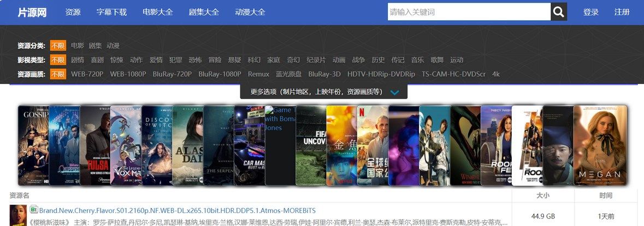Filter quality by HDTV-HDRip-DVDRip
644x226 pixels.
point(381,74)
